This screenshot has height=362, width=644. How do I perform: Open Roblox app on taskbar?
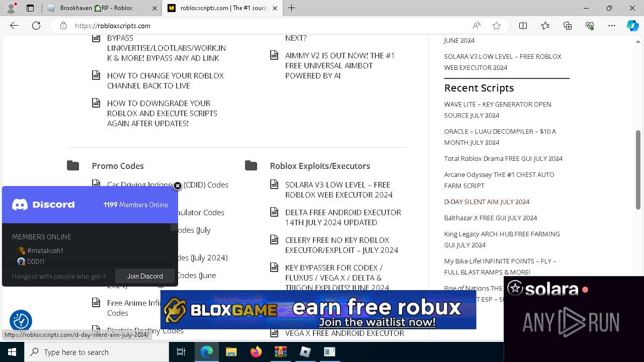pyautogui.click(x=305, y=352)
